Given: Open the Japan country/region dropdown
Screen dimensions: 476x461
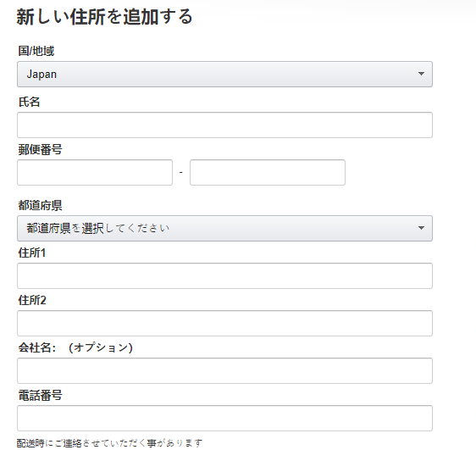Looking at the screenshot, I should tap(224, 74).
